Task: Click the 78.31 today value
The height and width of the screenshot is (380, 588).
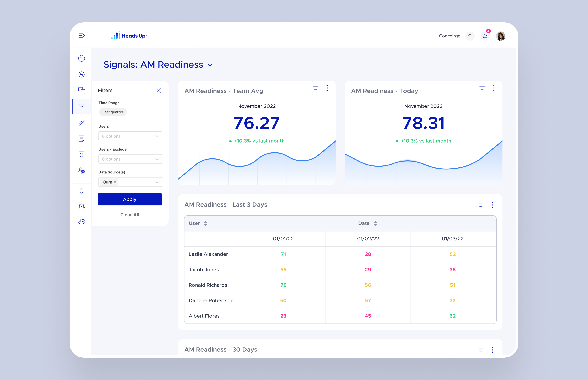Action: 423,123
